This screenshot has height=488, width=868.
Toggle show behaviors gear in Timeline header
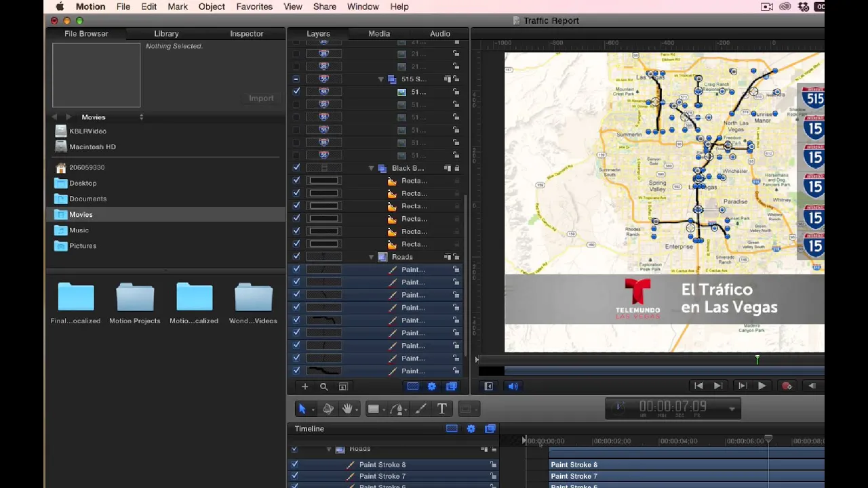point(471,428)
